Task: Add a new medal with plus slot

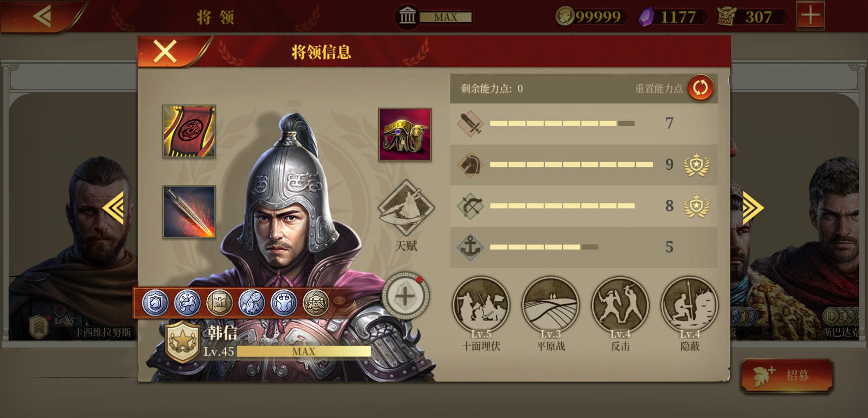Action: point(406,296)
